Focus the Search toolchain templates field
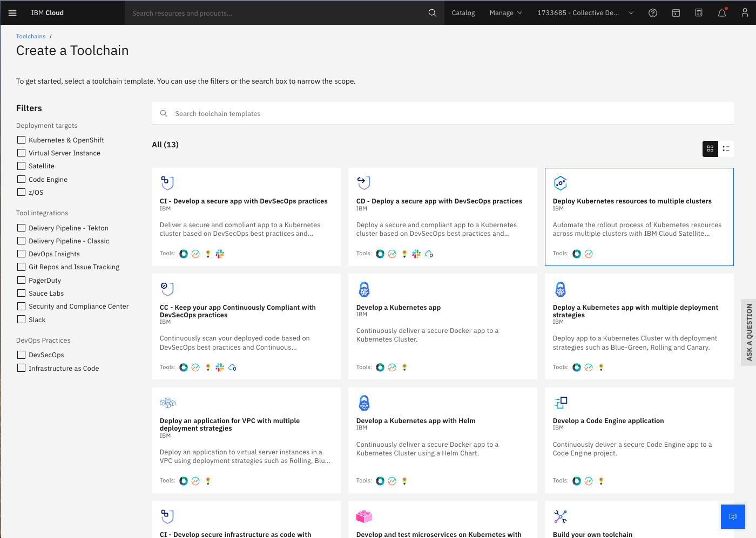Viewport: 756px width, 538px height. coord(443,113)
